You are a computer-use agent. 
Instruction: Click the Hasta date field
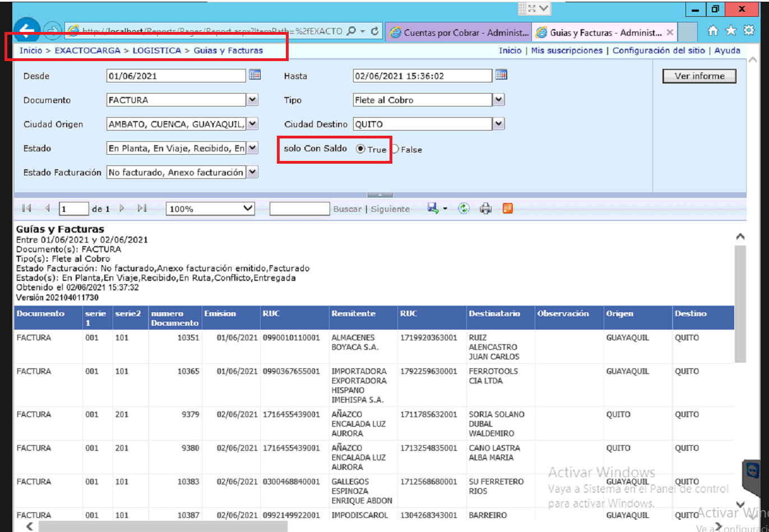(x=423, y=76)
